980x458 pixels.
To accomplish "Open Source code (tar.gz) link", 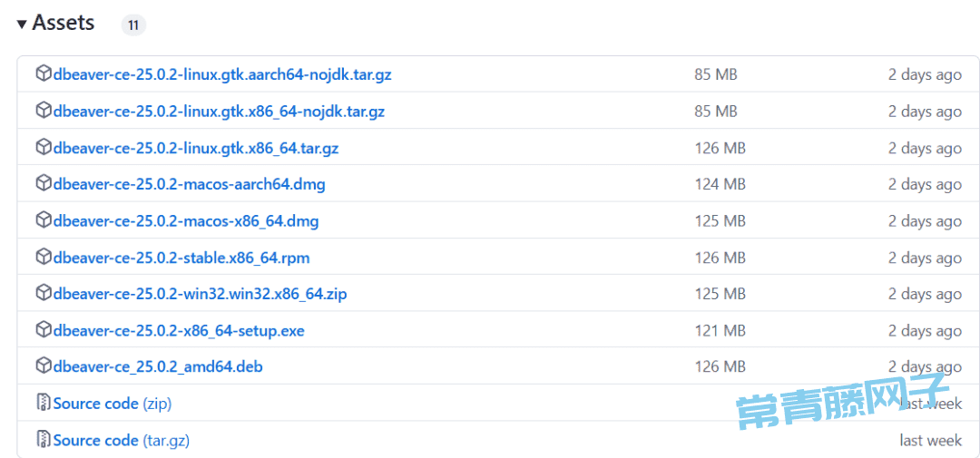I will tap(122, 441).
